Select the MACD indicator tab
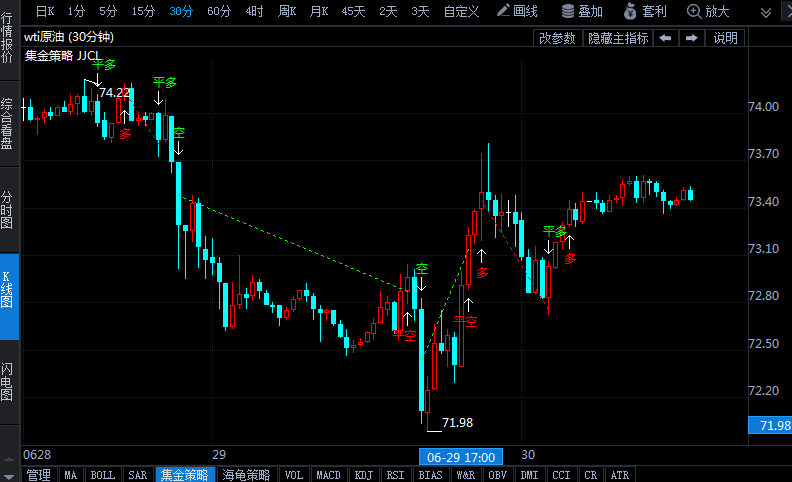The image size is (792, 482). coord(328,475)
